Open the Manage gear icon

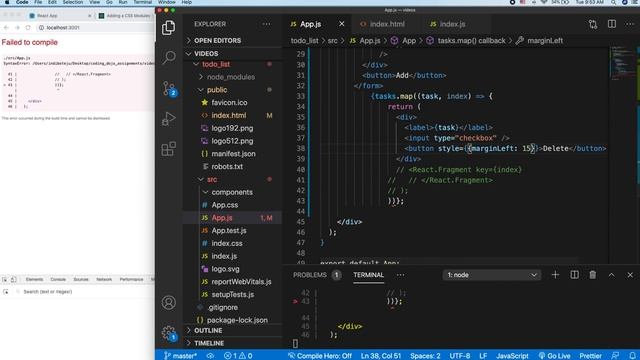[x=169, y=333]
